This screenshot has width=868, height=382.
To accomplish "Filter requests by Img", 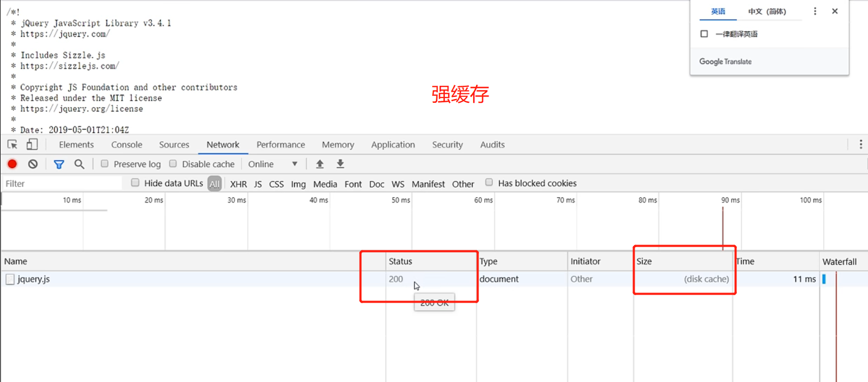I will 298,184.
